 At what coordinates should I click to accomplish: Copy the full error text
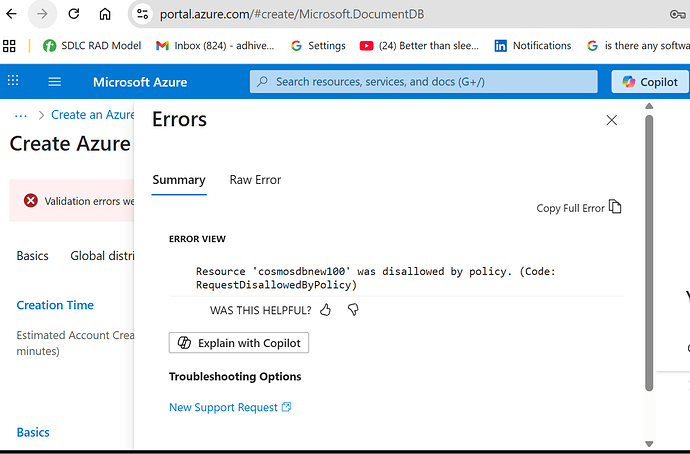coord(579,208)
